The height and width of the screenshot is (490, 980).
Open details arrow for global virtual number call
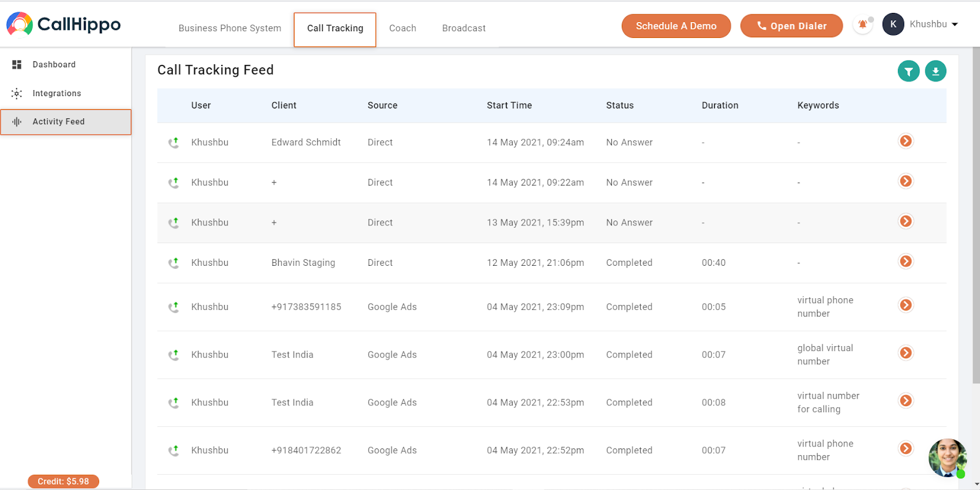point(905,353)
